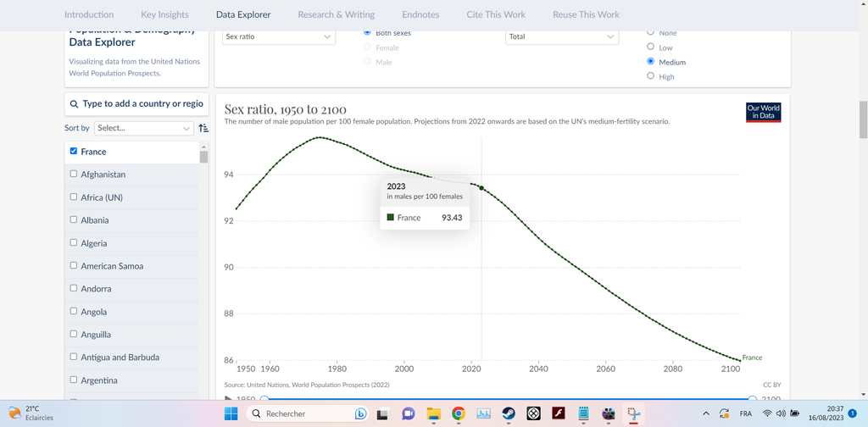The height and width of the screenshot is (427, 868).
Task: Open Steam from the taskbar
Action: (x=509, y=413)
